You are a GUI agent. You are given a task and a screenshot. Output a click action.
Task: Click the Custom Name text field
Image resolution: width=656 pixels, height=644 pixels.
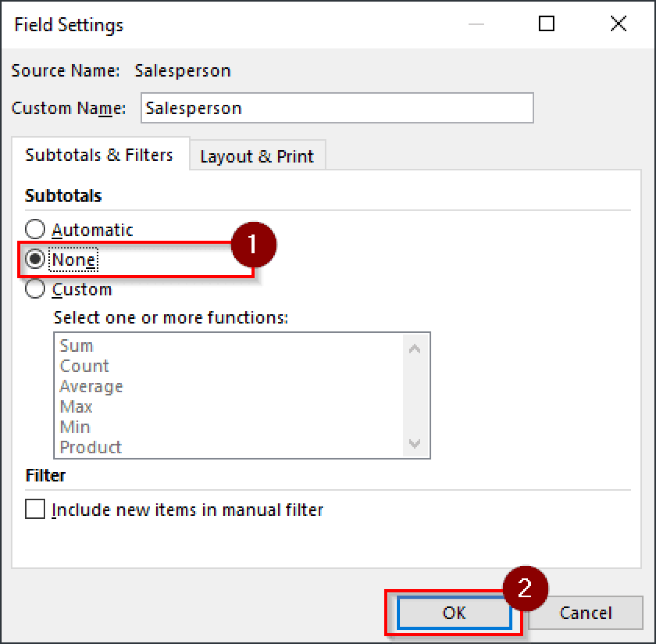[x=337, y=108]
